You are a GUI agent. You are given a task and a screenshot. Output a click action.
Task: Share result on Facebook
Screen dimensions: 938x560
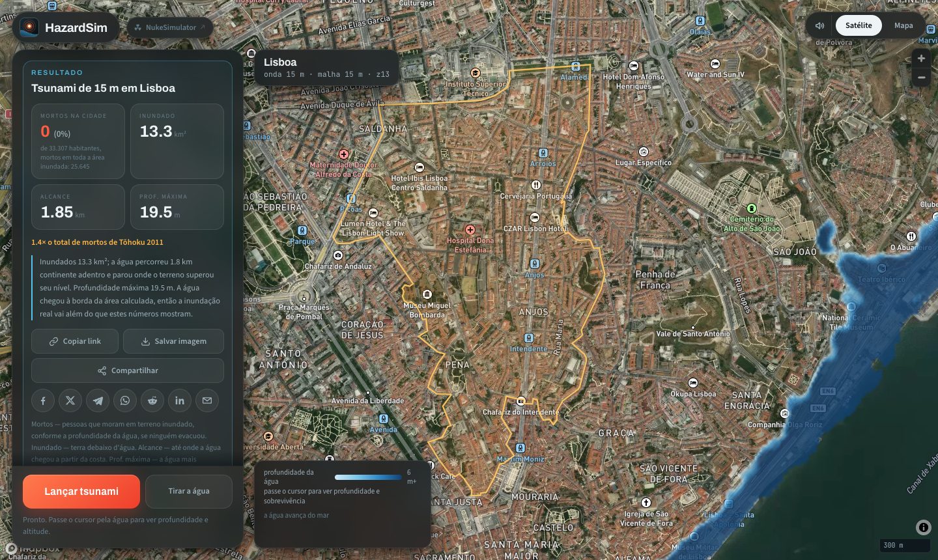point(43,400)
